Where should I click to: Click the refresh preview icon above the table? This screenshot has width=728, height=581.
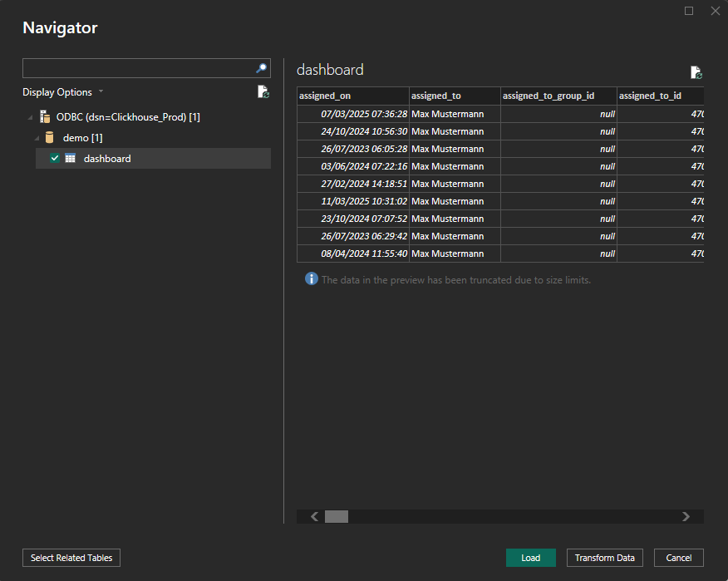click(696, 72)
